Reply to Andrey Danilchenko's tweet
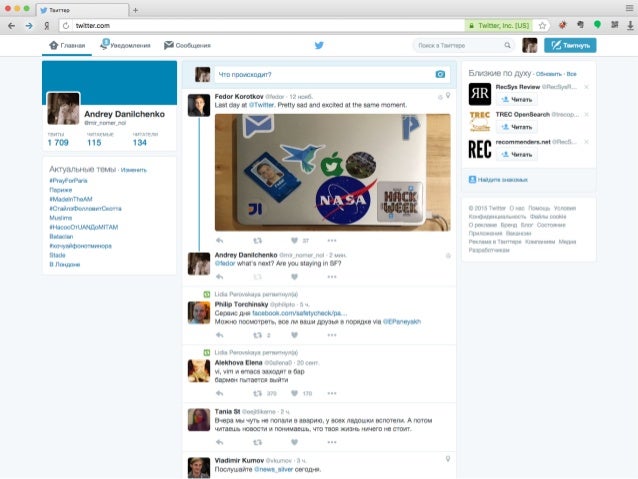638x479 pixels. (219, 277)
